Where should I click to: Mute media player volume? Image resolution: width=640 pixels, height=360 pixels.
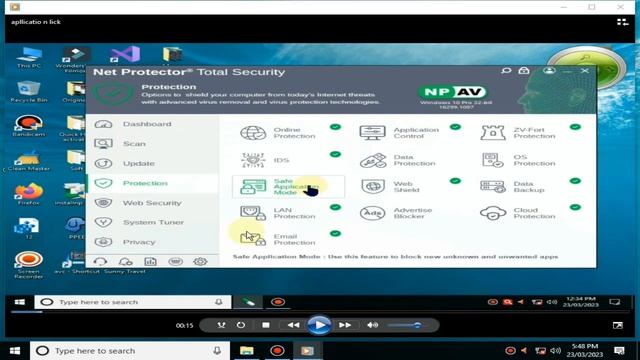point(372,325)
